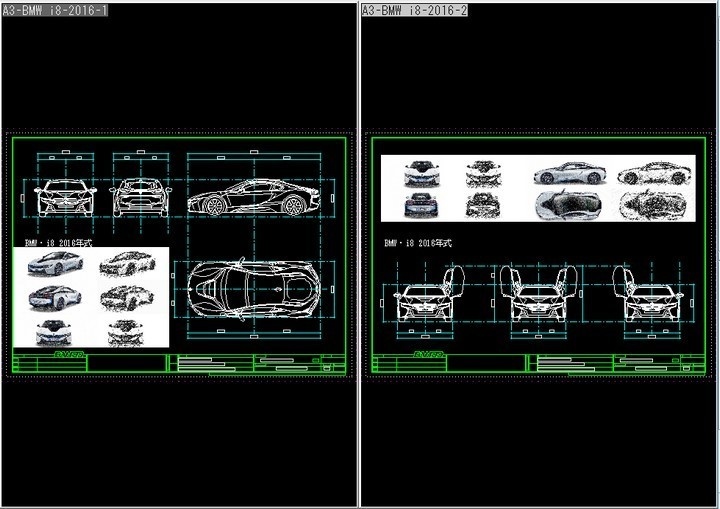Select the side profile car drawing in sheet 1

click(254, 198)
